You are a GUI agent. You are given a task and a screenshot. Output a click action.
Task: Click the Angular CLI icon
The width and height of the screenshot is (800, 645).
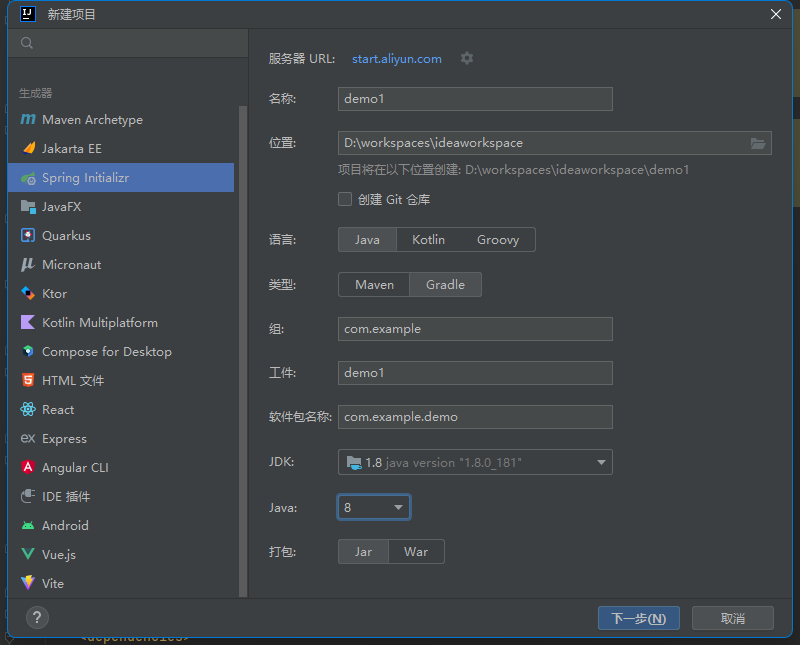coord(28,467)
